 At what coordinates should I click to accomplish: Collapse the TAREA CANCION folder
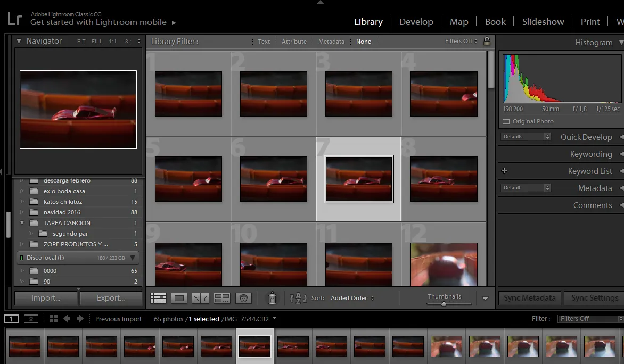[22, 223]
